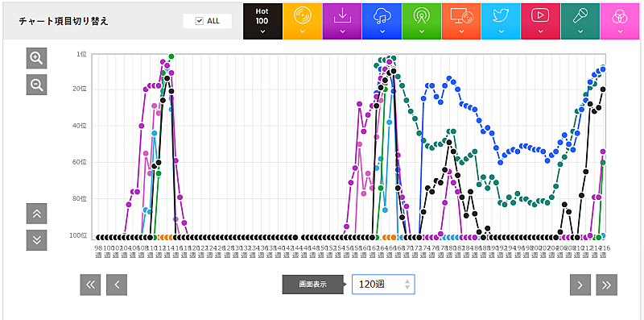Viewport: 644px width, 320px height.
Task: Click the 20位 axis label
Action: 80,89
